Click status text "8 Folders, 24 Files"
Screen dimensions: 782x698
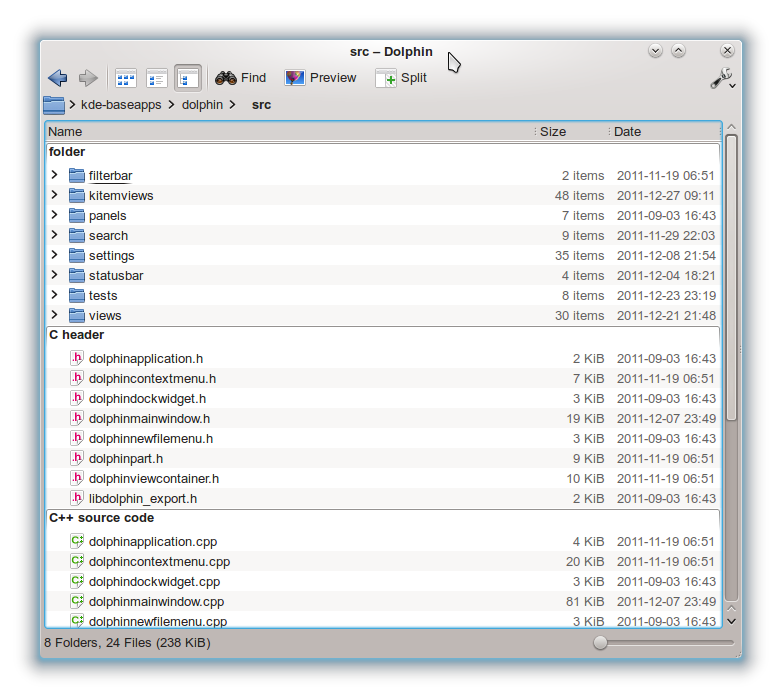97,642
